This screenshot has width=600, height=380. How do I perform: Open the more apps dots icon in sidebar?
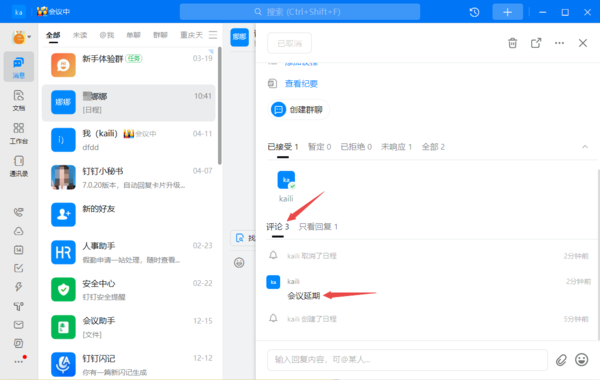pyautogui.click(x=19, y=360)
